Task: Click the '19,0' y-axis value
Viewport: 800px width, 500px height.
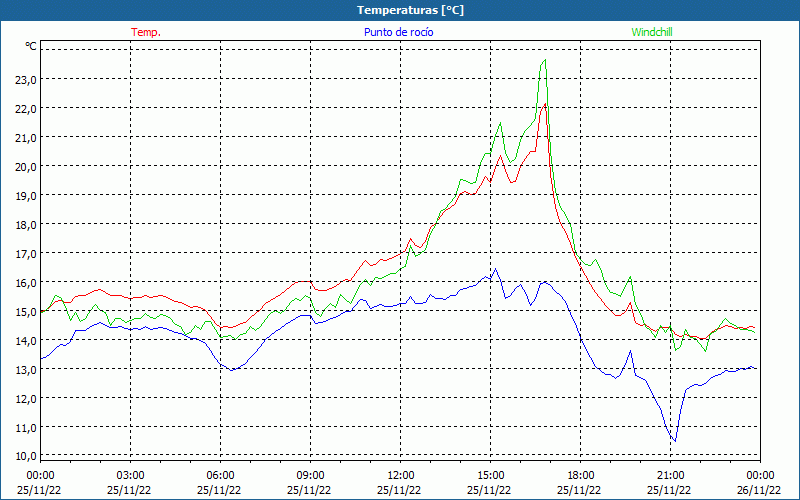Action: click(x=26, y=196)
